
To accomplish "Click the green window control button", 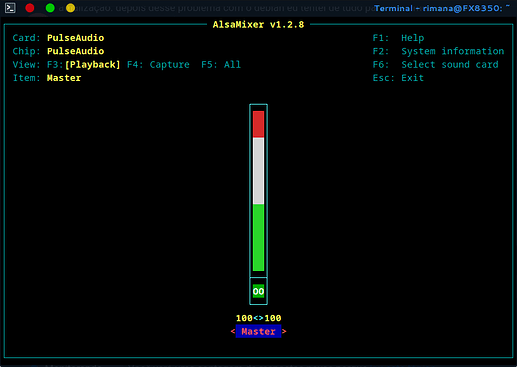I will click(50, 8).
